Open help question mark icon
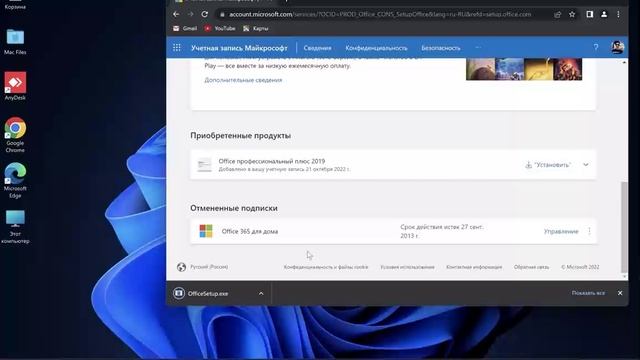 (x=596, y=48)
